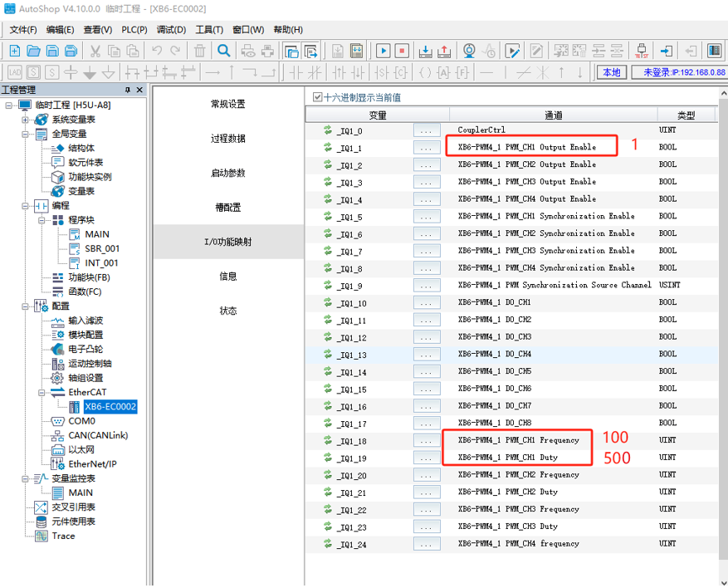This screenshot has height=588, width=728.
Task: Click the New project toolbar icon
Action: pyautogui.click(x=14, y=51)
